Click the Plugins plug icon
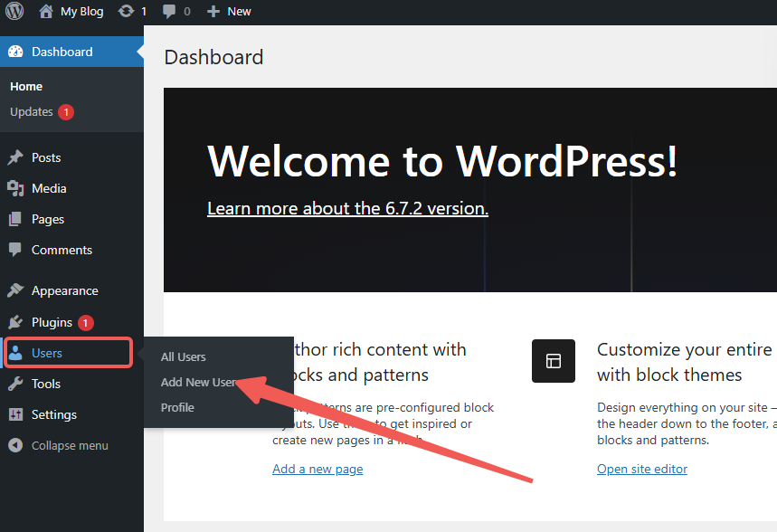Image resolution: width=777 pixels, height=532 pixels. click(x=15, y=322)
